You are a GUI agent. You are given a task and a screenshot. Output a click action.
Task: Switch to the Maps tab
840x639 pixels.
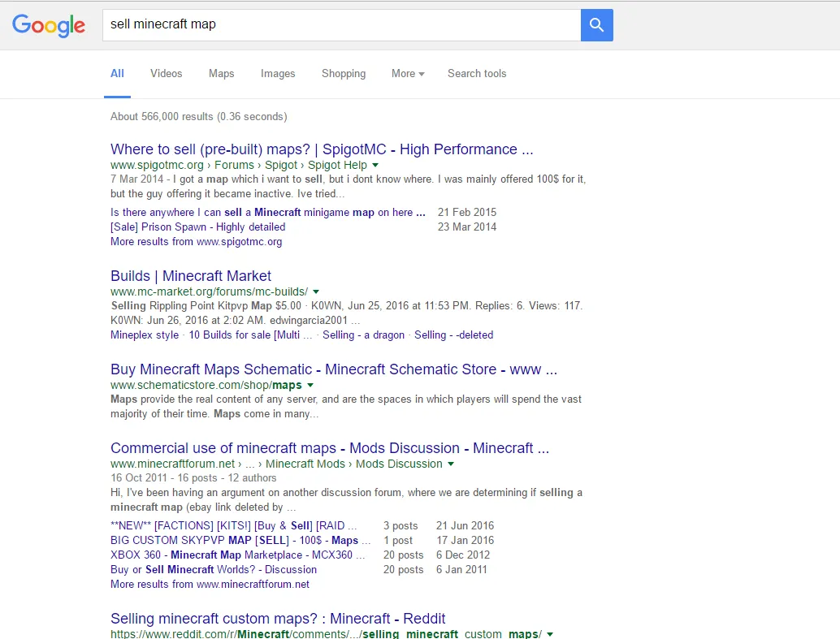(221, 73)
